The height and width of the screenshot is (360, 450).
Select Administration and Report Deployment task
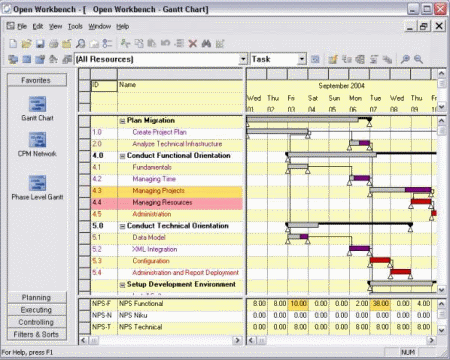click(x=185, y=273)
